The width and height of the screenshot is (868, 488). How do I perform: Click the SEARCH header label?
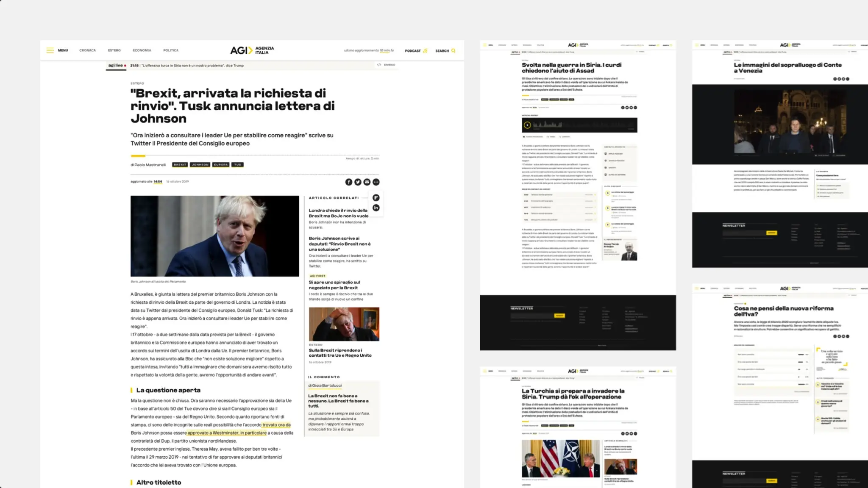442,51
